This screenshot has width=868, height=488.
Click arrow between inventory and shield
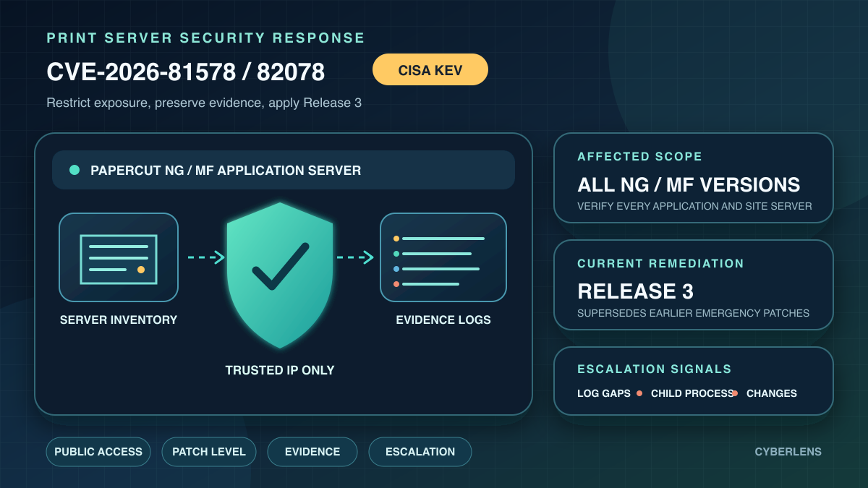[206, 257]
